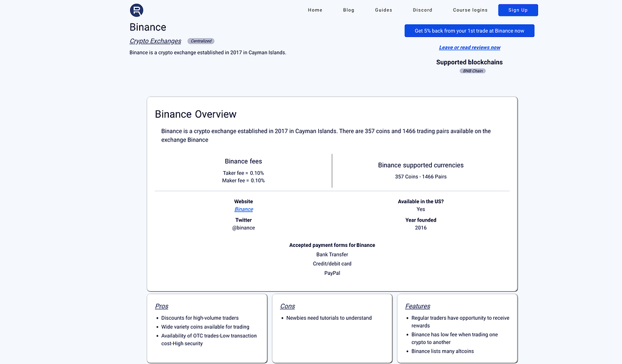Click the Website label in overview

[x=243, y=201]
